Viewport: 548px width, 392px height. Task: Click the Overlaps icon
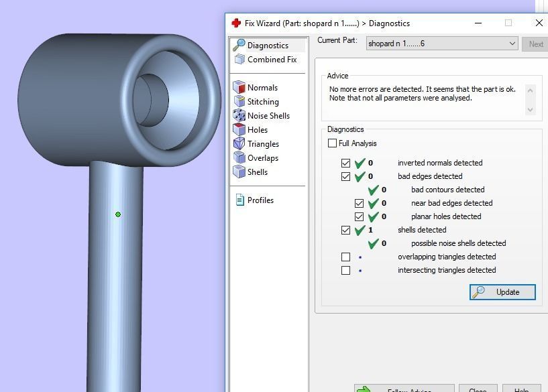(239, 157)
